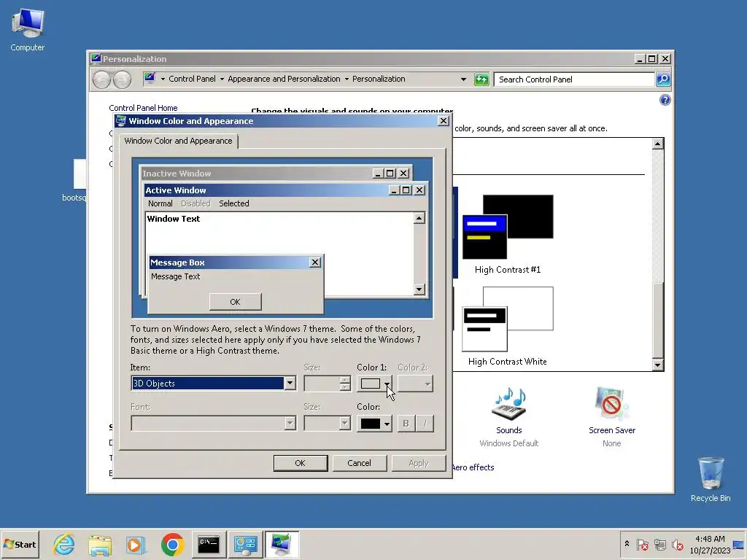The height and width of the screenshot is (560, 747).
Task: Switch to Control Panel taskbar icon
Action: pyautogui.click(x=245, y=544)
